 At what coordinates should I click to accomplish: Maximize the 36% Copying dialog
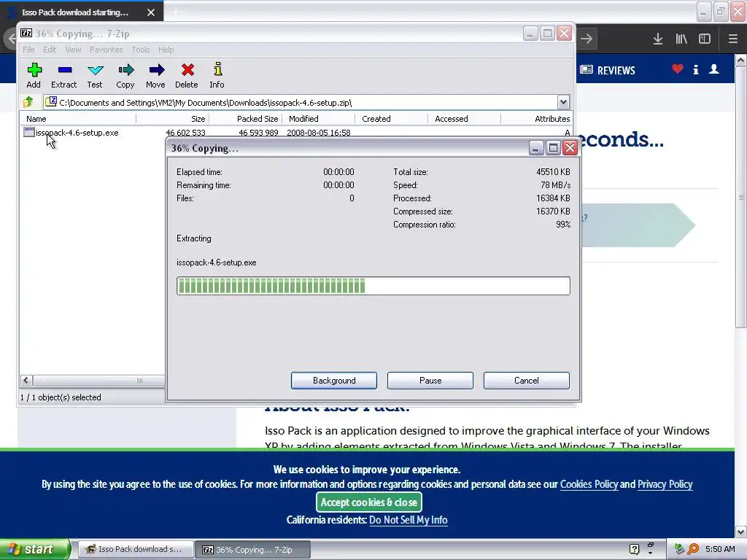[553, 148]
